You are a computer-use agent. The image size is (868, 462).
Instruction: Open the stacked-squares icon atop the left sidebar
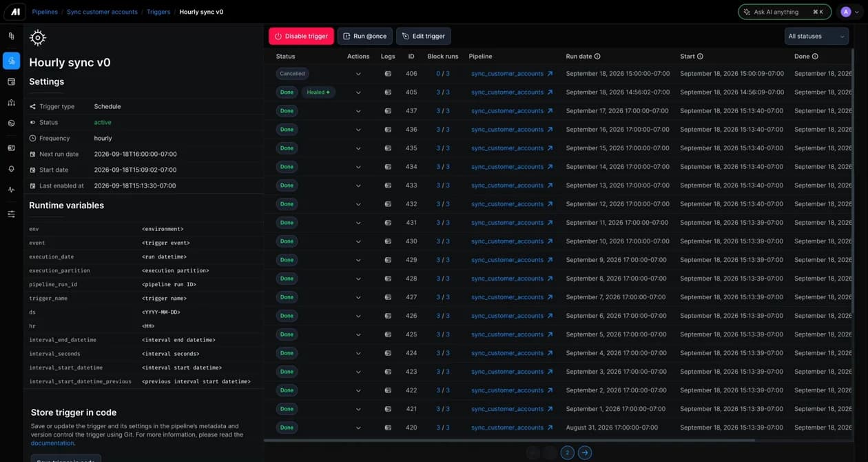coord(11,36)
